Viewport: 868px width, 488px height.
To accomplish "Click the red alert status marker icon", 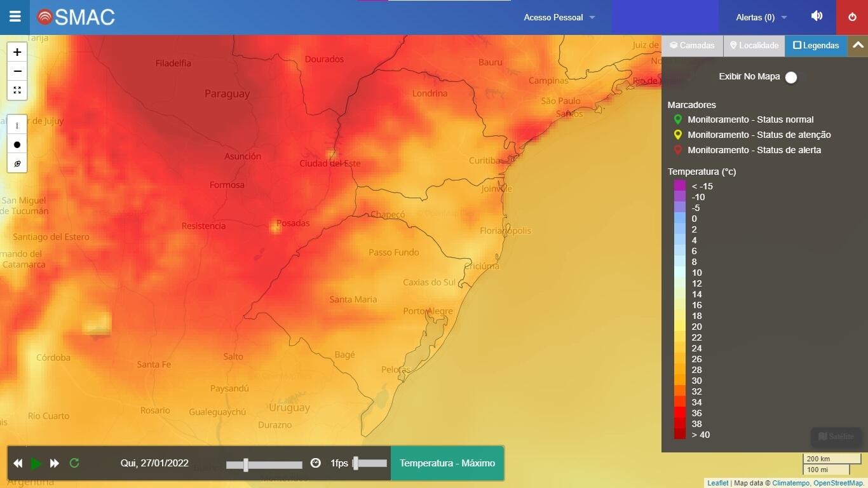I will (x=677, y=150).
